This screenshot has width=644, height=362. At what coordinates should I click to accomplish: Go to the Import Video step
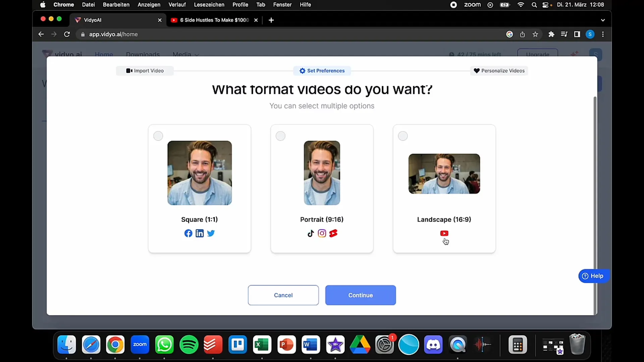tap(145, 71)
